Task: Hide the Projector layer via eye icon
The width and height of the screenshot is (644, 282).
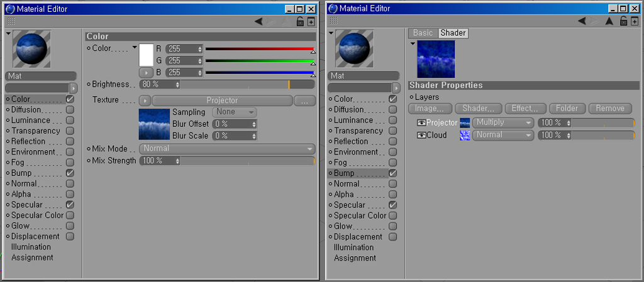Action: [x=421, y=122]
